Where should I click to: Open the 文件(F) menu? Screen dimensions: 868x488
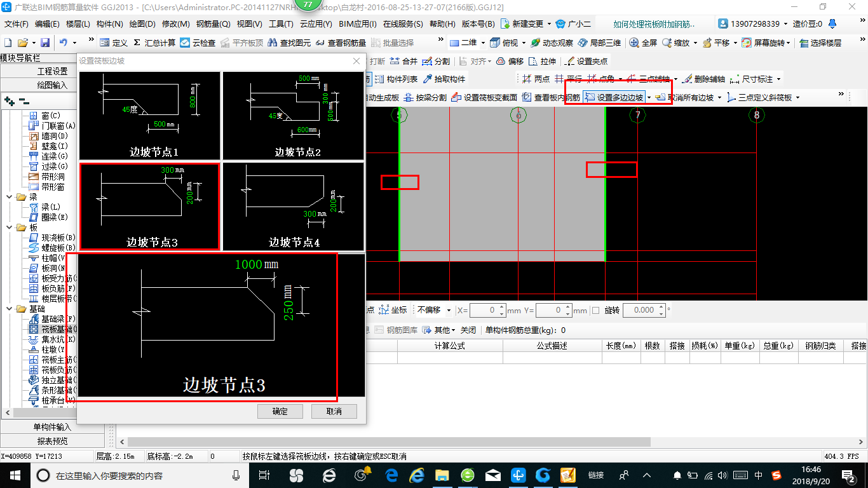point(17,24)
